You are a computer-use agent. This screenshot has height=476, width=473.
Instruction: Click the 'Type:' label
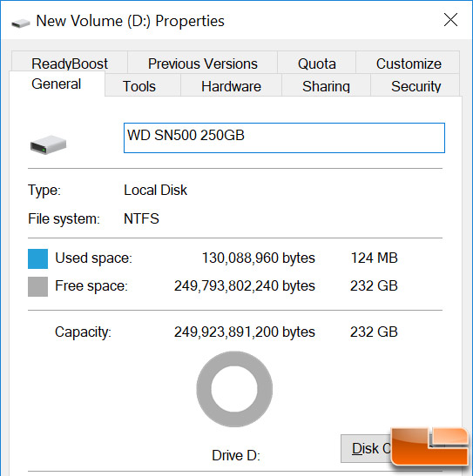(44, 191)
